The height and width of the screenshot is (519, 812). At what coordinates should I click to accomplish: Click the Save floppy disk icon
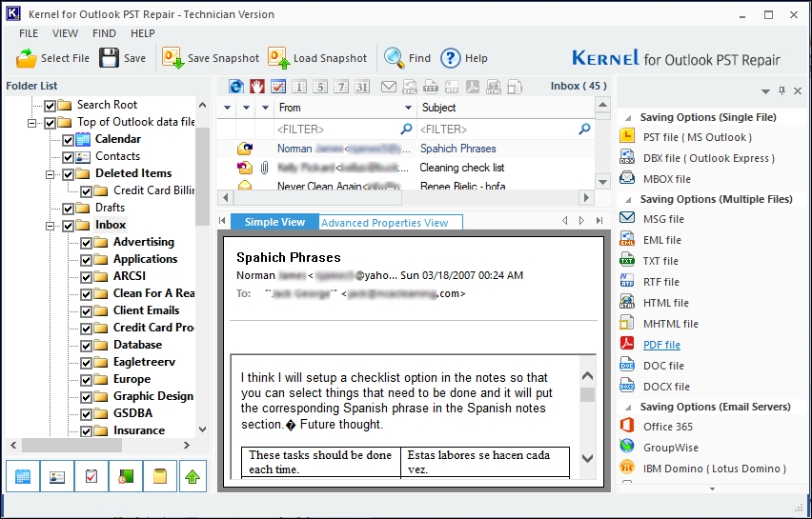coord(110,58)
